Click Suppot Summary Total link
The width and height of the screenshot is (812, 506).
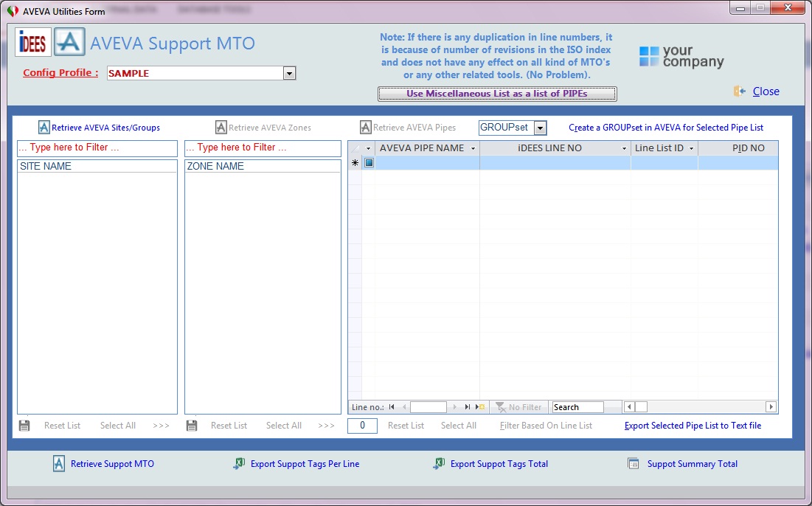693,464
